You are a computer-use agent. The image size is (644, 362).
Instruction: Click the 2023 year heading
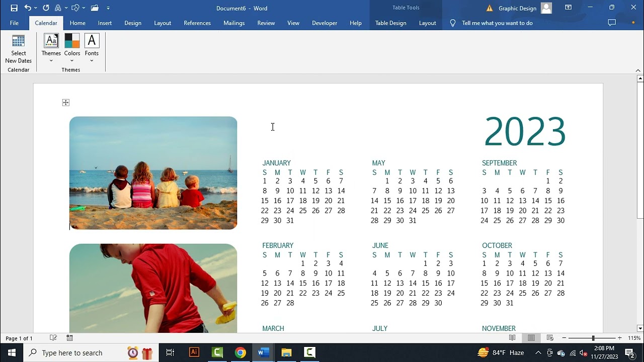[x=525, y=132]
